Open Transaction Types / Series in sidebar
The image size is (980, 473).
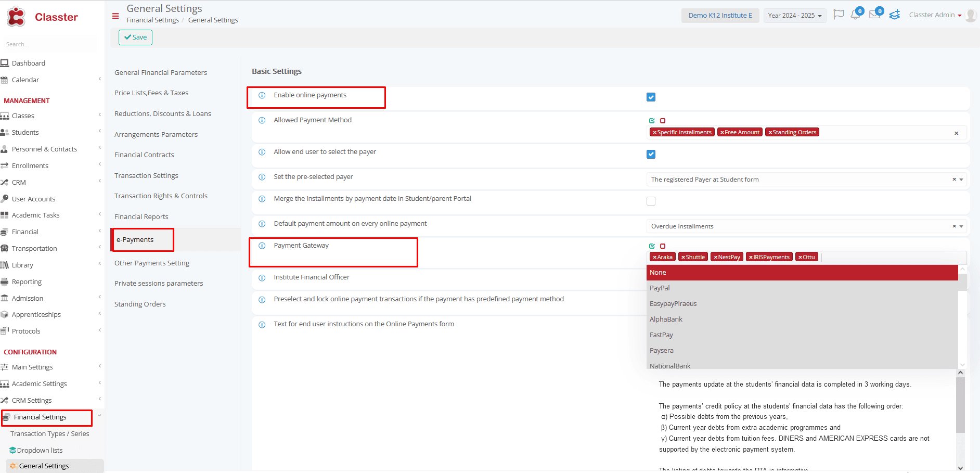click(49, 433)
